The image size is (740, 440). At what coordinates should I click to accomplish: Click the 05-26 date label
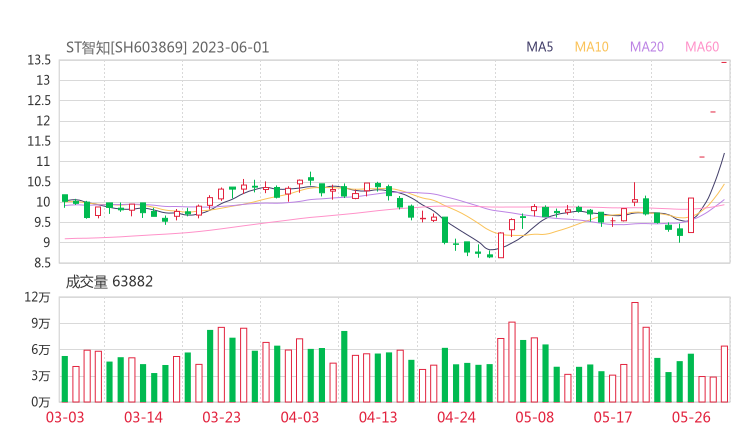click(x=691, y=417)
